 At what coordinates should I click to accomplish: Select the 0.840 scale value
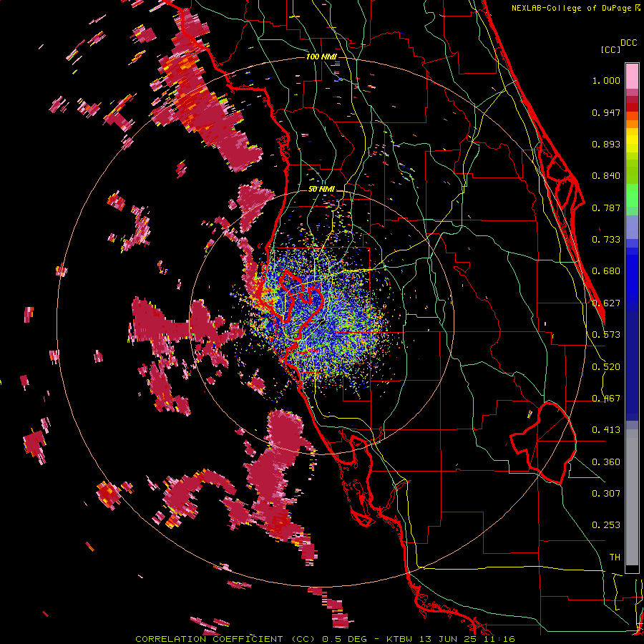(606, 176)
